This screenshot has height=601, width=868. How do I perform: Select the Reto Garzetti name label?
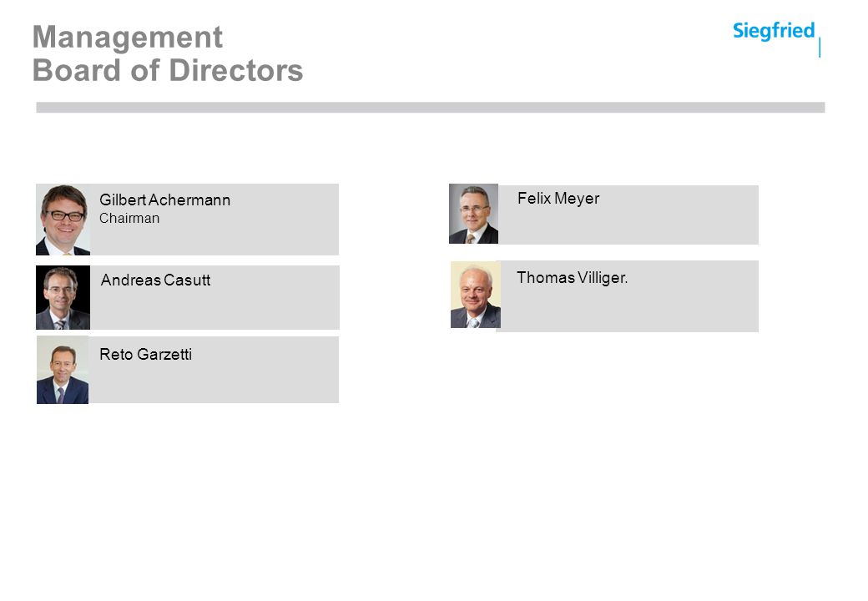click(x=145, y=354)
